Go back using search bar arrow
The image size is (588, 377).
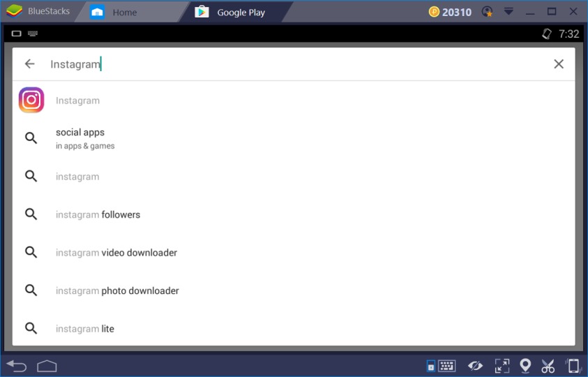pos(29,64)
